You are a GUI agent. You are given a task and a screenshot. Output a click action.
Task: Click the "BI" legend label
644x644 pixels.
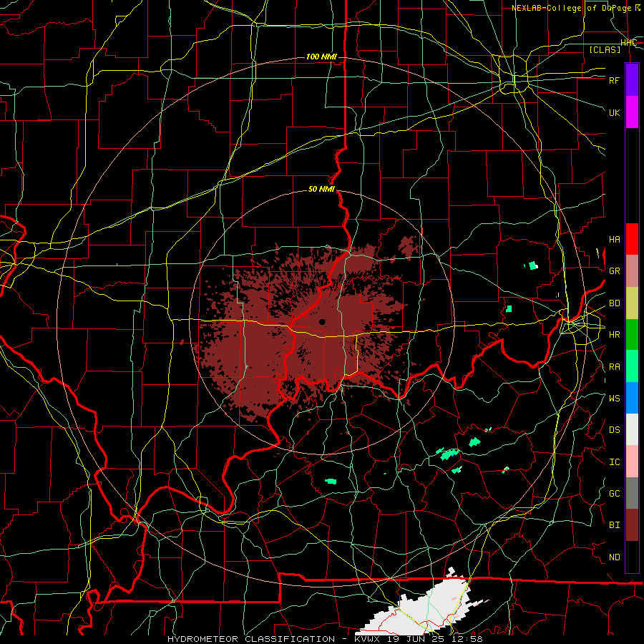615,525
